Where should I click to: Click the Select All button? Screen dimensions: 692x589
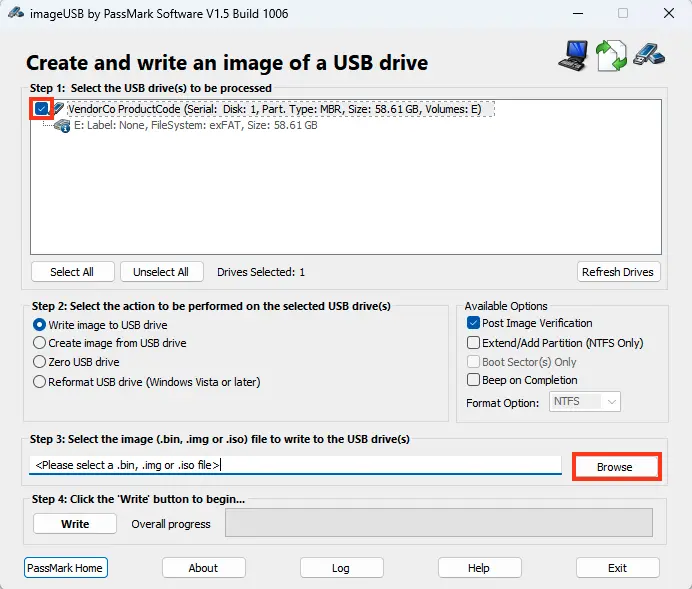pyautogui.click(x=72, y=272)
